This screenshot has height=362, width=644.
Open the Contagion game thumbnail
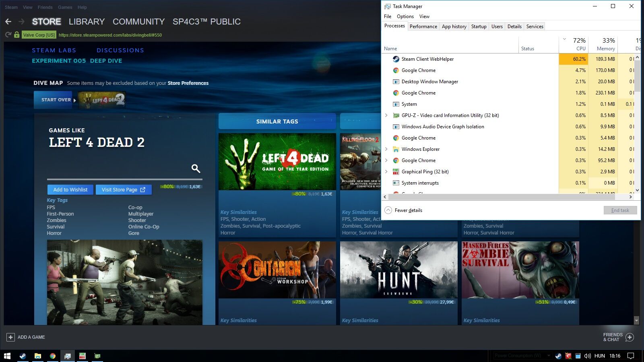point(277,270)
